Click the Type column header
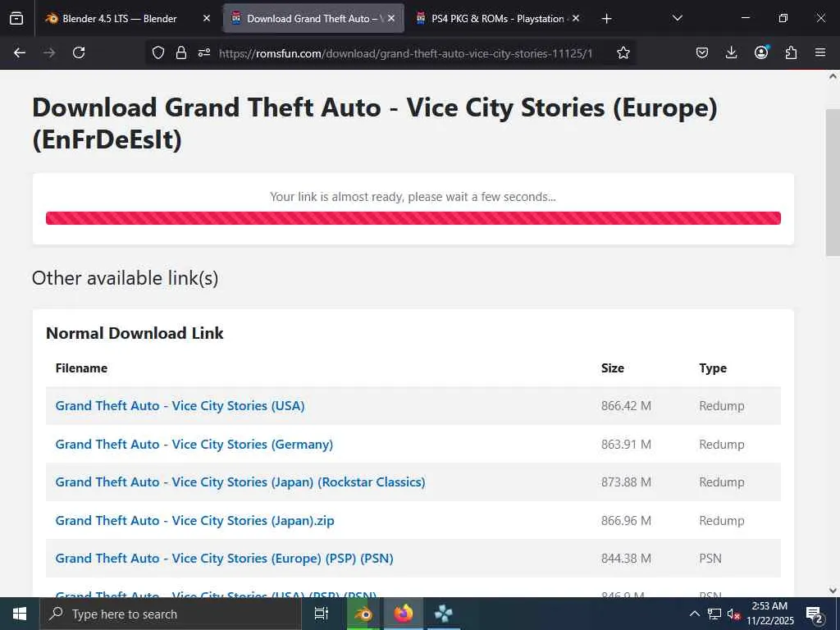Viewport: 840px width, 630px height. point(713,368)
